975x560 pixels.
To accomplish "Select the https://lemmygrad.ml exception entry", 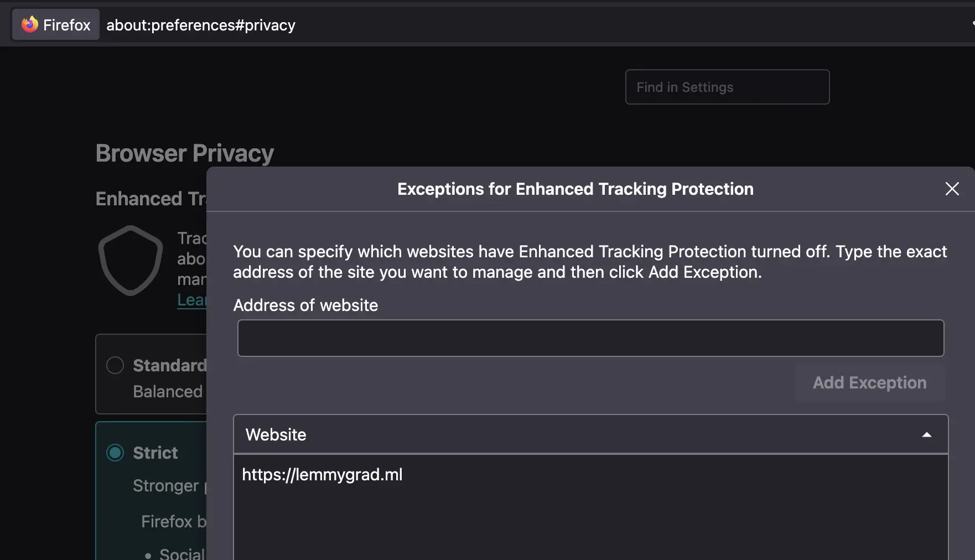I will click(590, 475).
